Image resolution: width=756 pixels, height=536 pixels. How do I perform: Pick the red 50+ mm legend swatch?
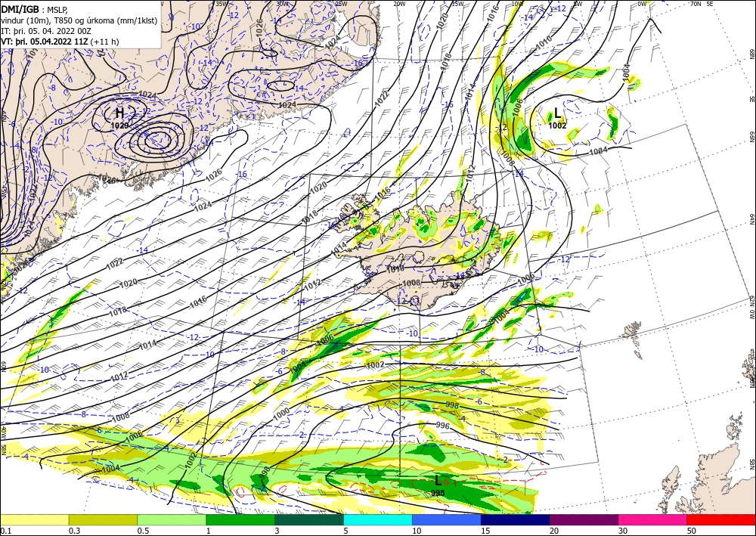click(721, 519)
